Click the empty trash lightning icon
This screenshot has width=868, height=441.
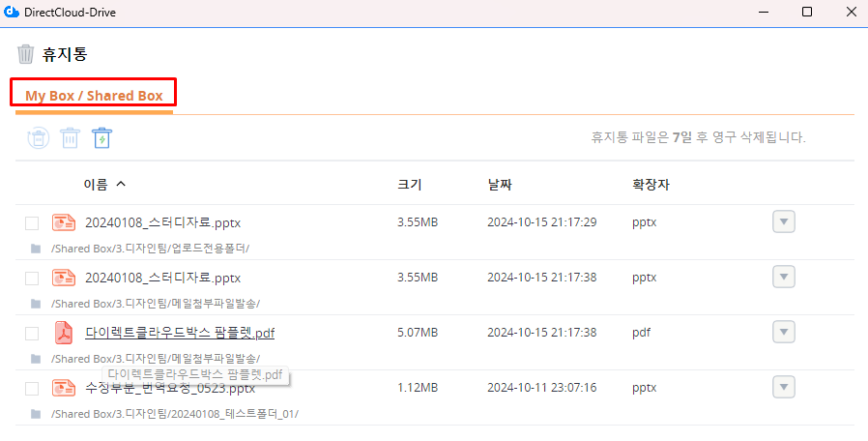pos(101,138)
